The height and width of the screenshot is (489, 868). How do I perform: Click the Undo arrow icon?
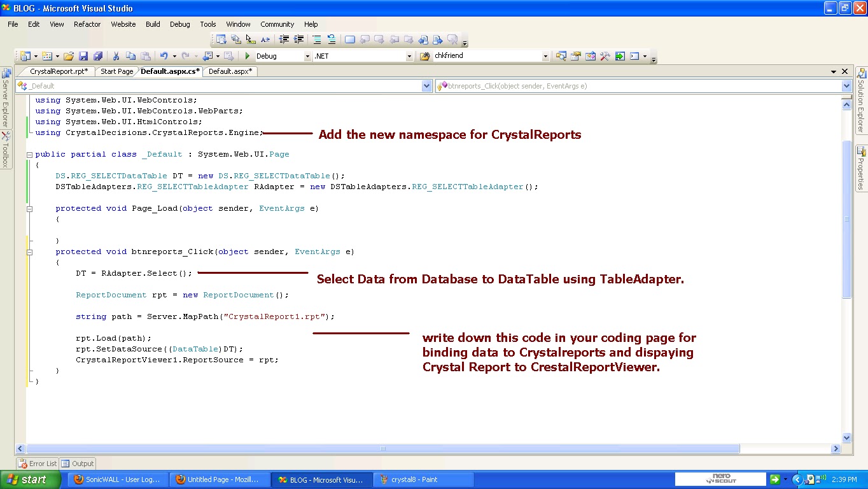pos(164,56)
